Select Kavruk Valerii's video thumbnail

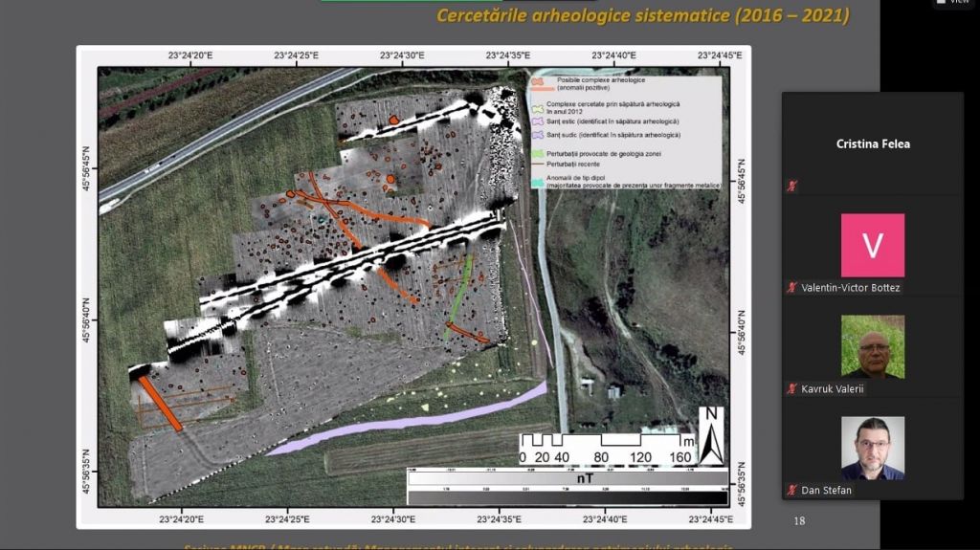click(873, 346)
